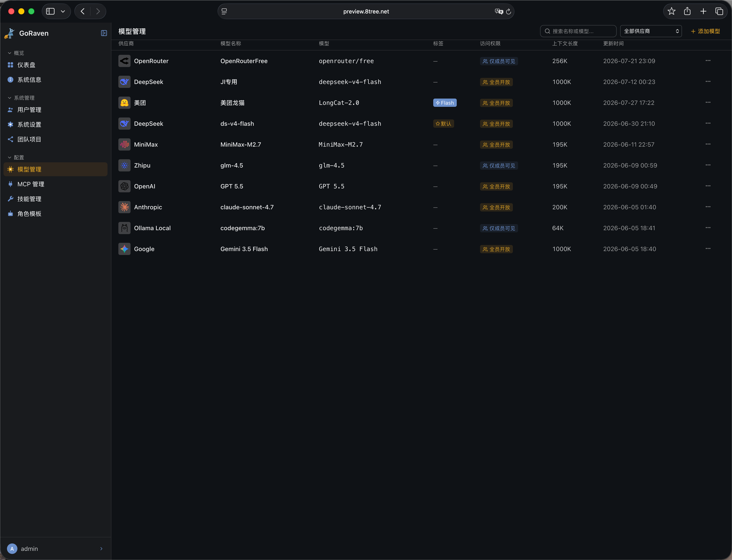Image resolution: width=732 pixels, height=560 pixels.
Task: Open more actions for OpenRouterFree row
Action: (708, 61)
